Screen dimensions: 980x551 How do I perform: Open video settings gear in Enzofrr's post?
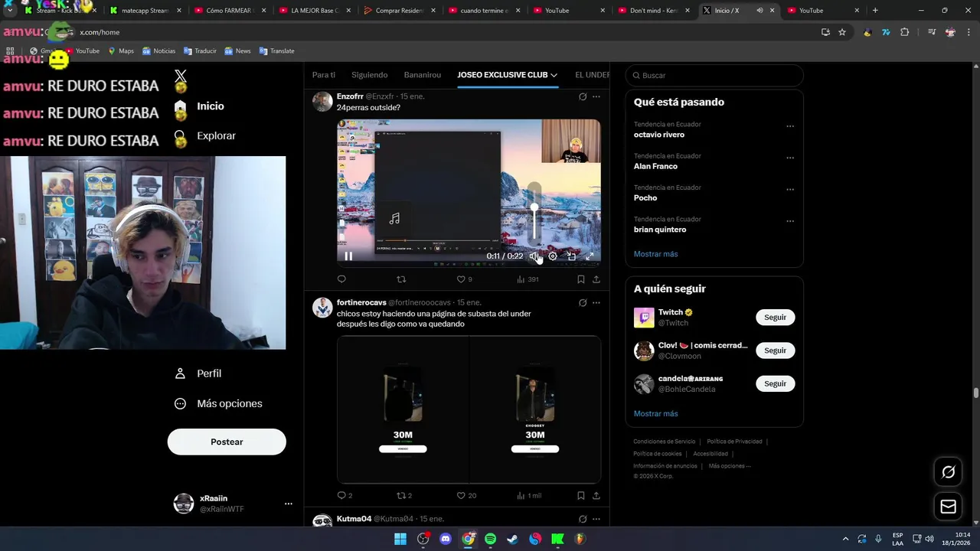pos(553,256)
